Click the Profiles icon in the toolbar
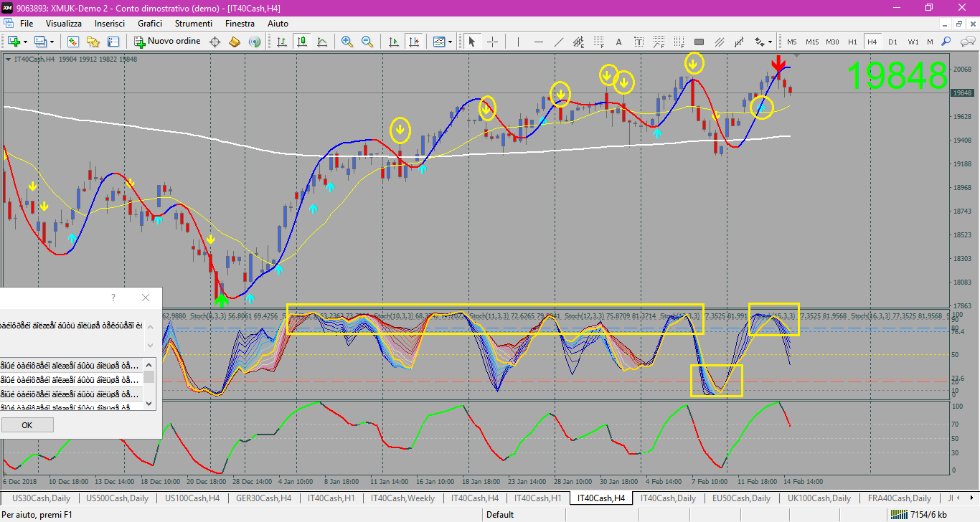 (x=41, y=42)
